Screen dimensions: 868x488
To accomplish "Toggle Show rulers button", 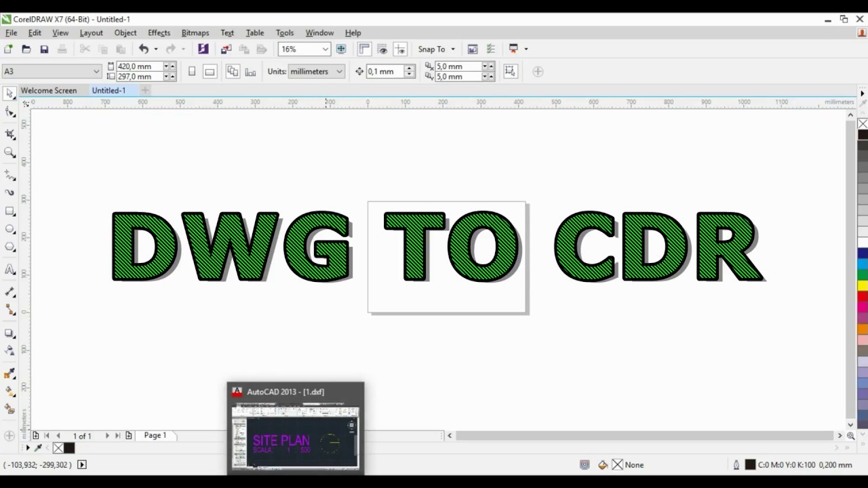I will tap(364, 49).
